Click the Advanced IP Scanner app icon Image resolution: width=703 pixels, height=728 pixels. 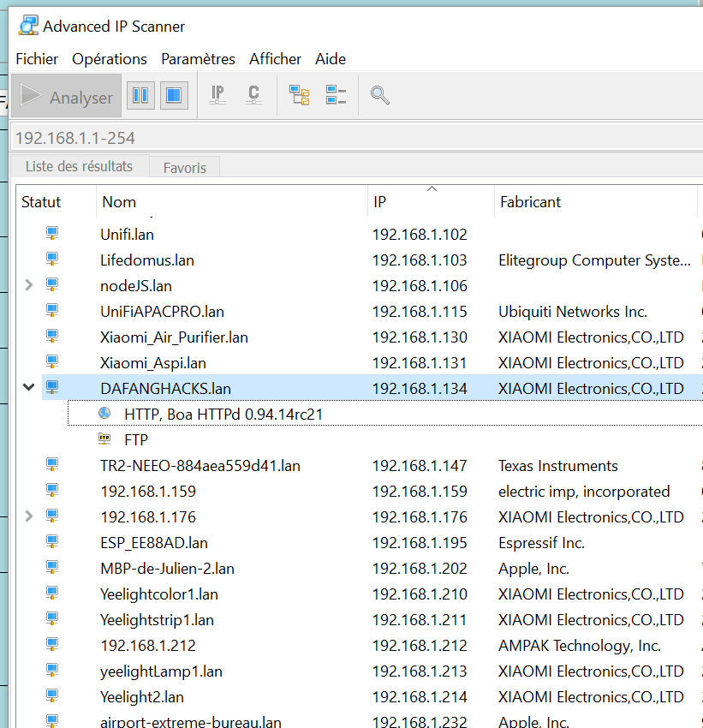pos(28,26)
